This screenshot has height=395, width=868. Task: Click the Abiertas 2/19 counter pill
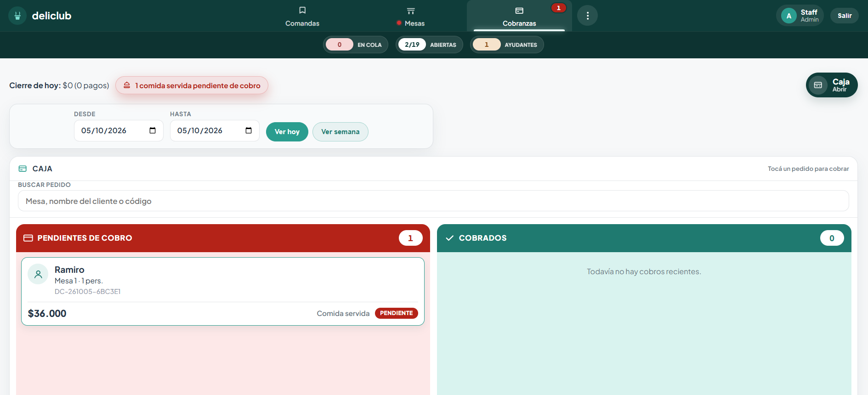point(429,45)
